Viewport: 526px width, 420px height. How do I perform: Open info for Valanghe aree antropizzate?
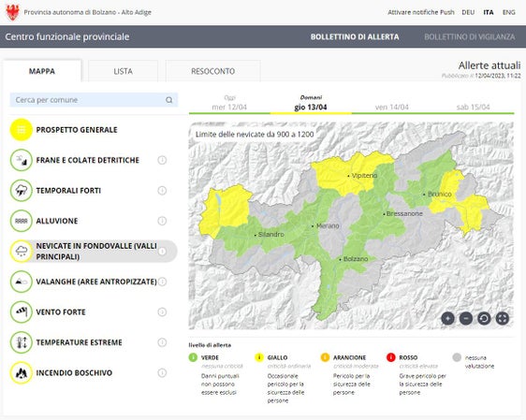162,282
